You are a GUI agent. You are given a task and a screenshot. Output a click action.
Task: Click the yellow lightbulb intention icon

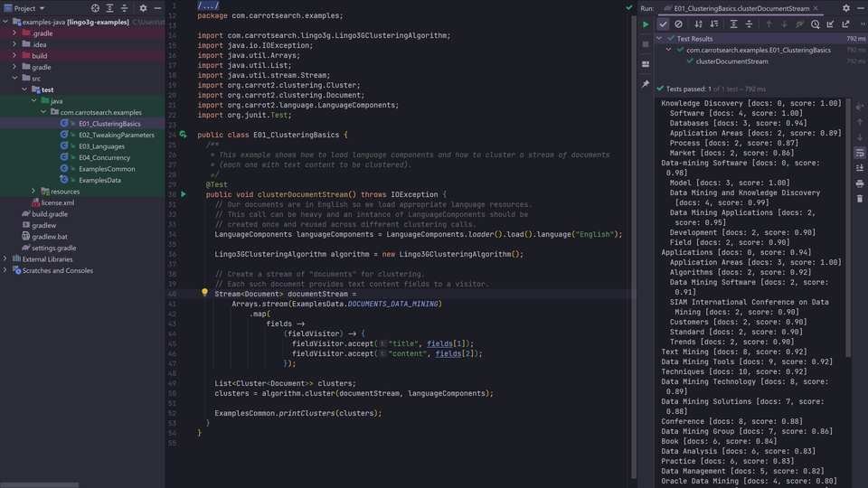coord(205,292)
